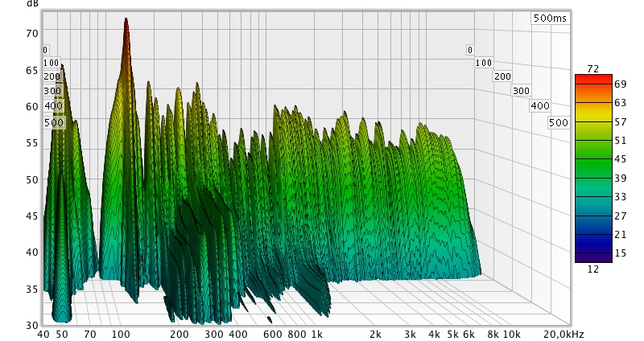Screen dimensions: 644x341
Task: Click the red band of the color legend
Action: coord(593,79)
